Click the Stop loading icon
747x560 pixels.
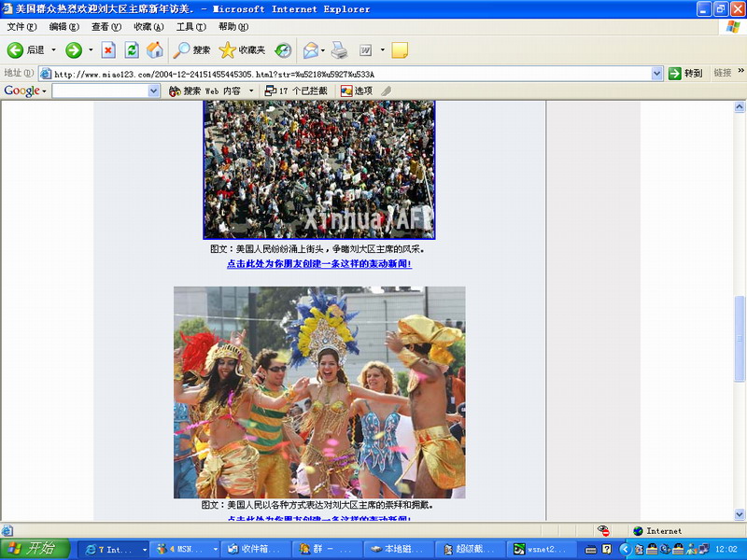point(108,50)
